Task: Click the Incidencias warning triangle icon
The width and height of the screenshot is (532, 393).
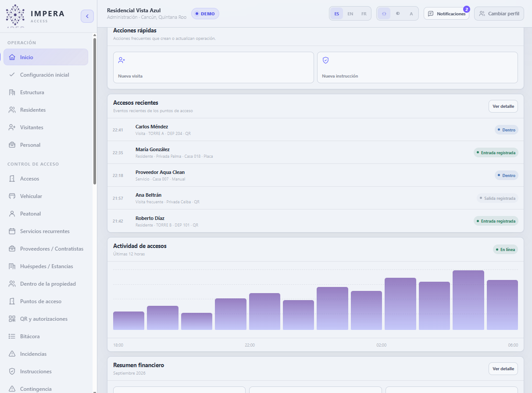Action: click(12, 354)
